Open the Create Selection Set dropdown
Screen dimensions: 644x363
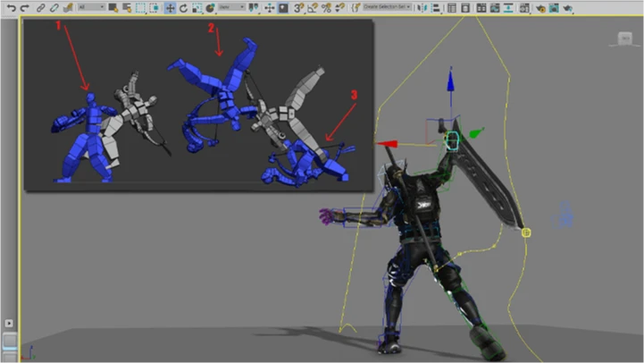point(387,7)
